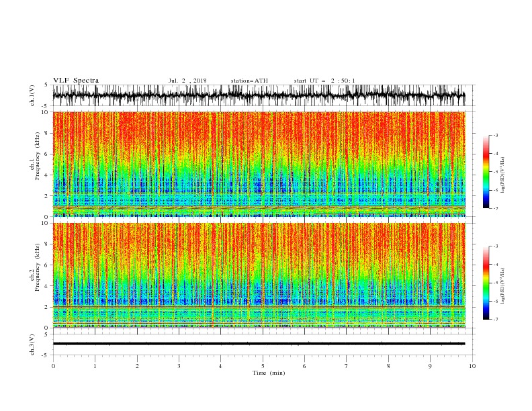This screenshot has width=532, height=411.
Task: Click the "ch.1(V)" waveform axis label
Action: pyautogui.click(x=32, y=95)
